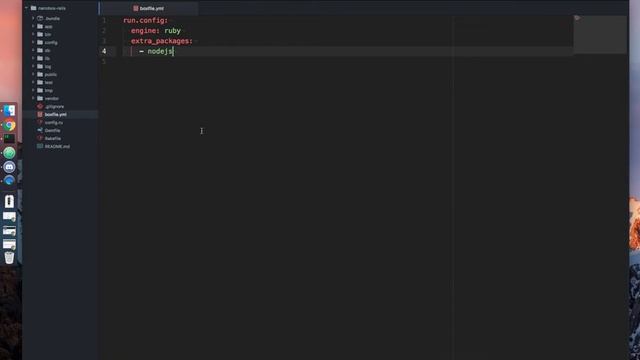The height and width of the screenshot is (360, 640).
Task: Open Google Chrome from the dock
Action: click(9, 125)
